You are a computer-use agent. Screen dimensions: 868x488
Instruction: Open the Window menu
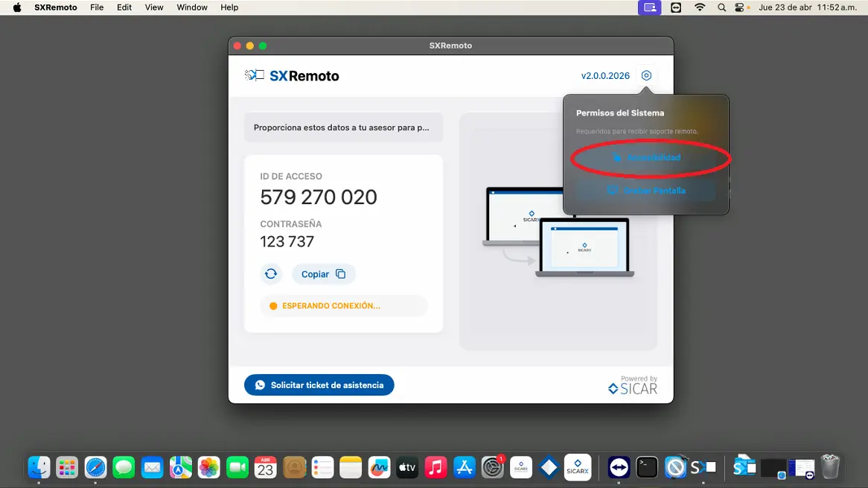[192, 7]
